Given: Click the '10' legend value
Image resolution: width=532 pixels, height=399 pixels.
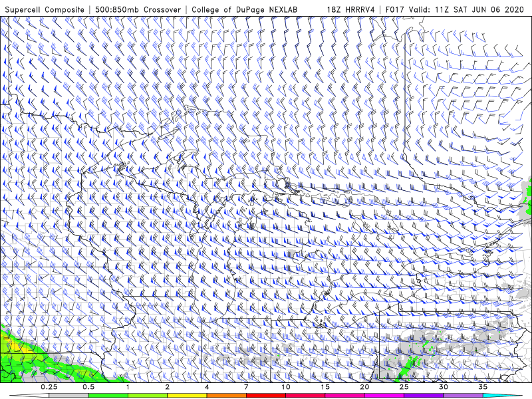Looking at the screenshot, I should 286,387.
